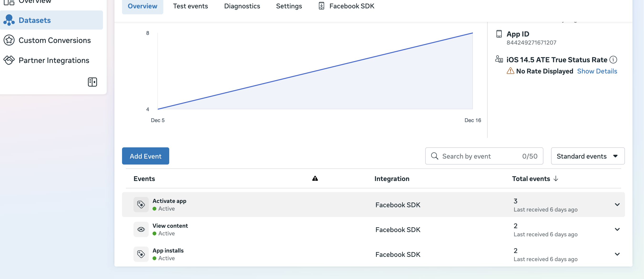Click the Partner Integrations handshake icon

pyautogui.click(x=9, y=60)
